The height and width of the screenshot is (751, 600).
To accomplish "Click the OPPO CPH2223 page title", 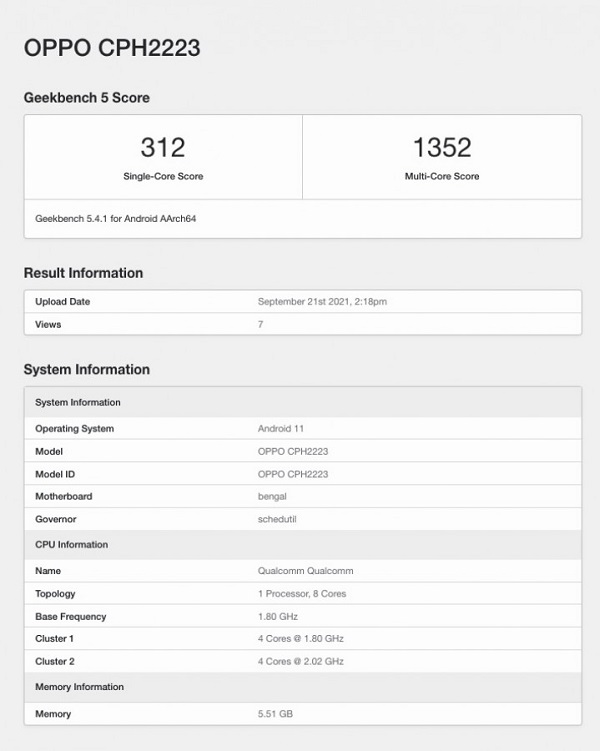I will tap(112, 48).
